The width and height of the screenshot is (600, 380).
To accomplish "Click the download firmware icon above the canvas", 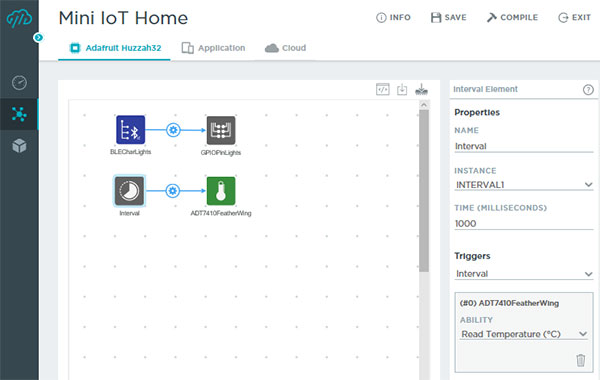I will pyautogui.click(x=402, y=89).
